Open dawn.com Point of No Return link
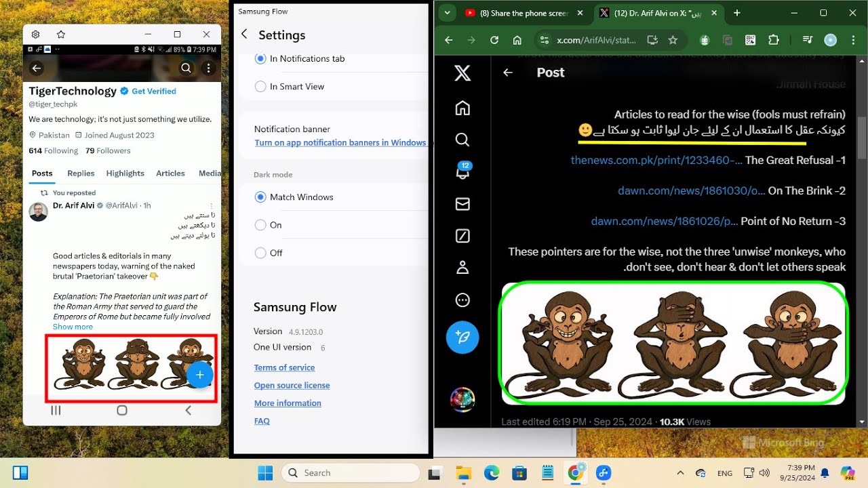This screenshot has width=868, height=488. coord(665,222)
